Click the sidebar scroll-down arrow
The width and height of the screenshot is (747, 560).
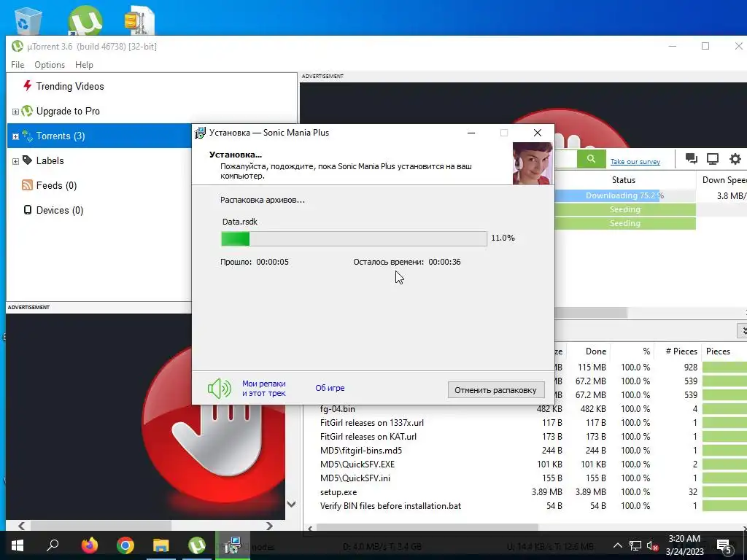click(292, 504)
